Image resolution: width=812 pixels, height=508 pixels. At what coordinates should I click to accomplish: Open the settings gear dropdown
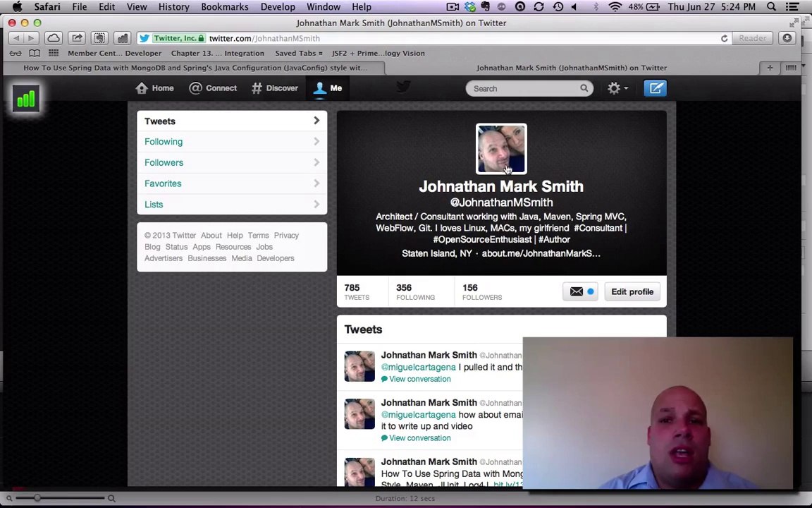coord(617,88)
